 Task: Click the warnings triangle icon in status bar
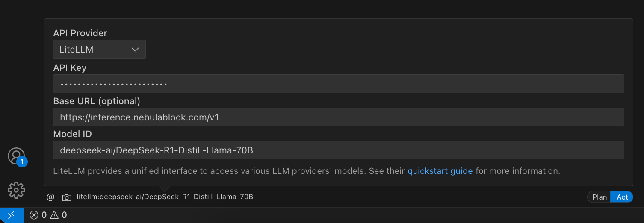54,215
